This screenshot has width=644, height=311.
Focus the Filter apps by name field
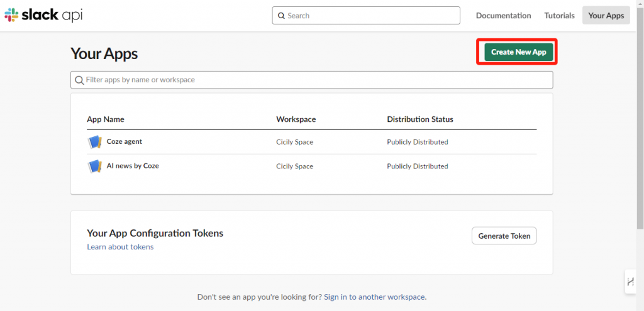click(312, 80)
